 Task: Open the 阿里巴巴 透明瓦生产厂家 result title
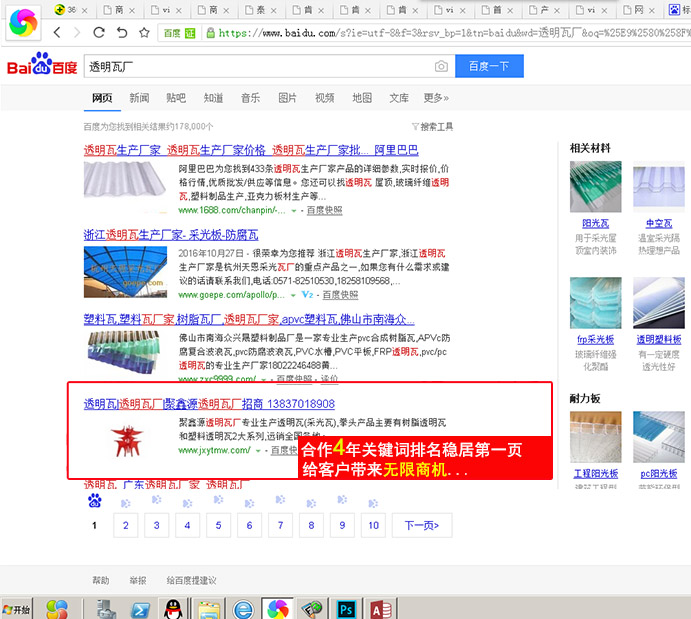251,150
